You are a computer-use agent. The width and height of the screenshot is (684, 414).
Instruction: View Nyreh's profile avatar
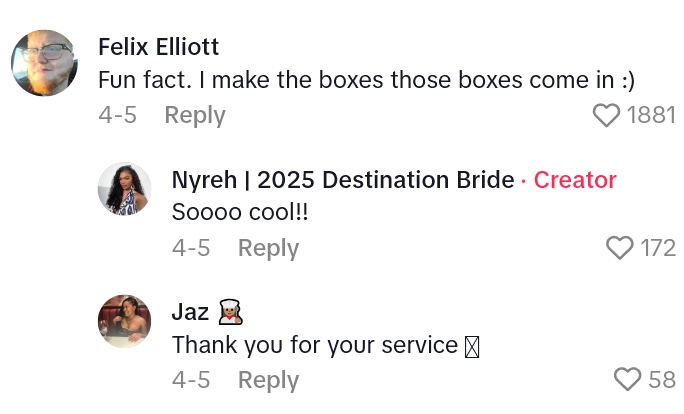[125, 190]
